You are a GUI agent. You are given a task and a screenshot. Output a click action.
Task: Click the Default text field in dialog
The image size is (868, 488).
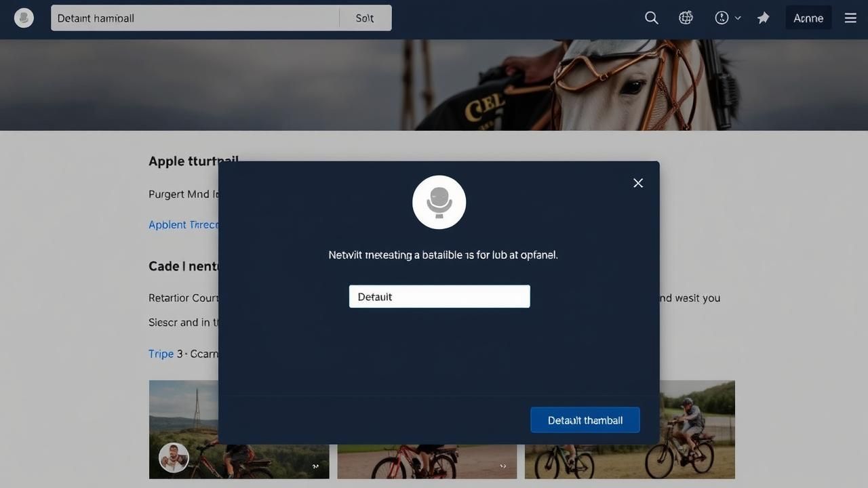click(439, 296)
